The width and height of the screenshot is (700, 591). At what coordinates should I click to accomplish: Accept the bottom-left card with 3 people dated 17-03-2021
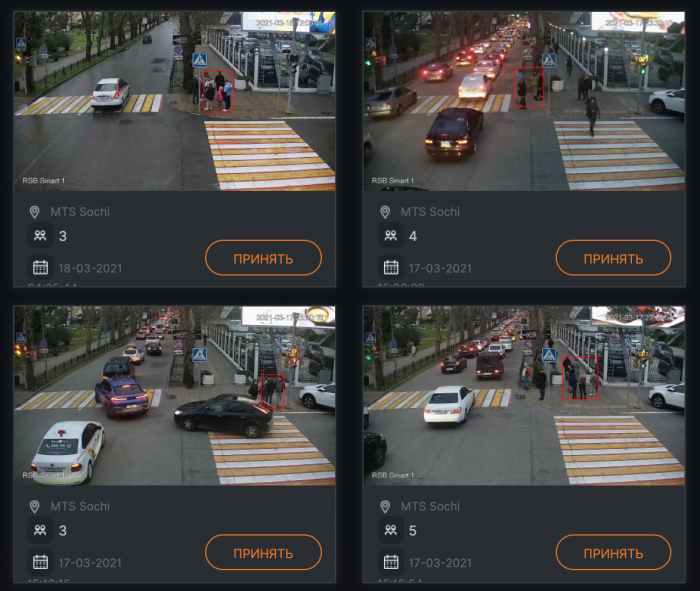click(263, 553)
